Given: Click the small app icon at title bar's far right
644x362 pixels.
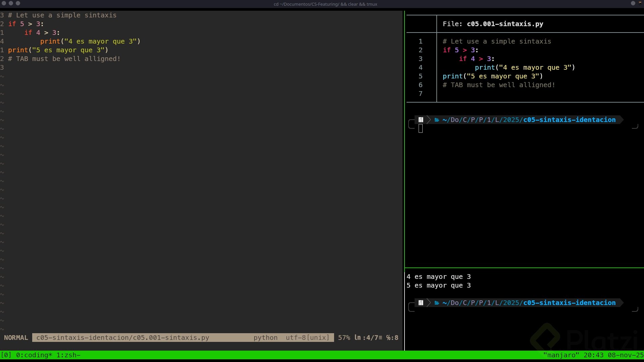Looking at the screenshot, I should point(640,3).
